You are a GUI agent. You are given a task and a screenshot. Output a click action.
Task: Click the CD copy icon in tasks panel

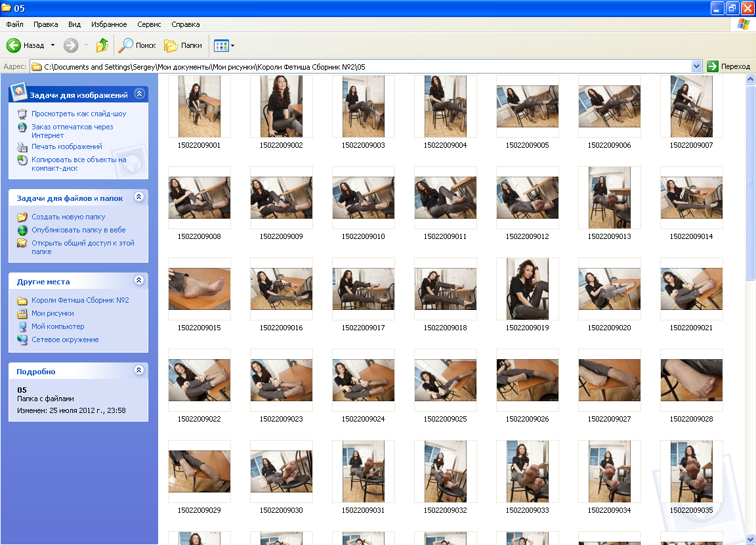coord(22,160)
